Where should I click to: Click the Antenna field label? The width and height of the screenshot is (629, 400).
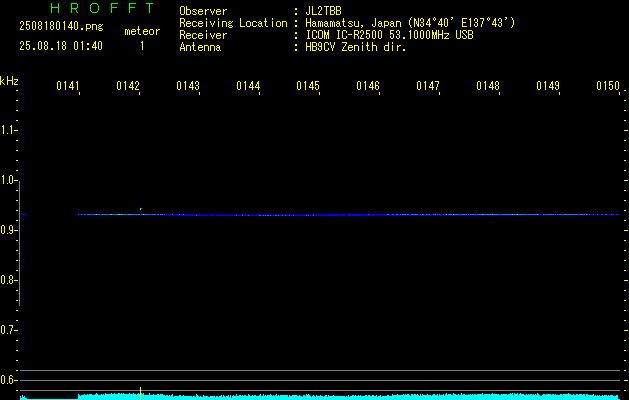[x=200, y=47]
